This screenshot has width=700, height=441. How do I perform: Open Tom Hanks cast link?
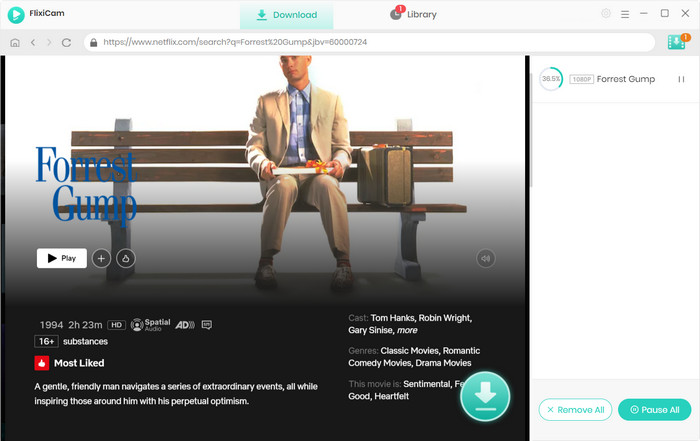(x=392, y=318)
